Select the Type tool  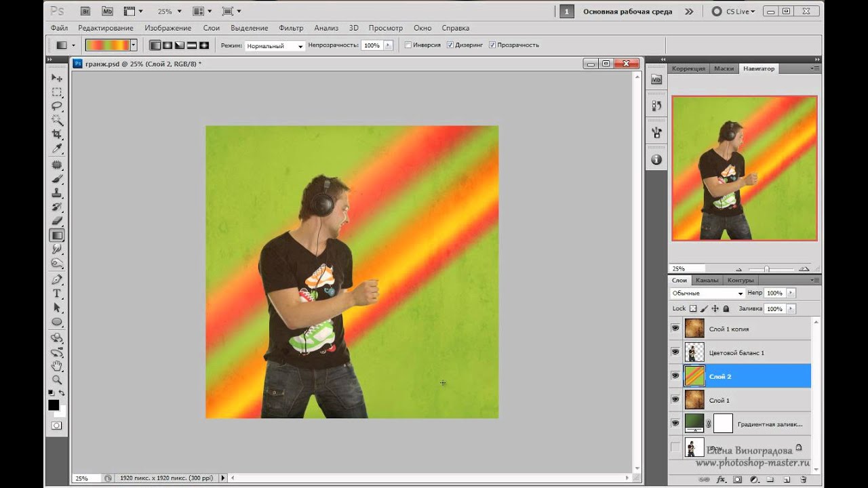[57, 294]
